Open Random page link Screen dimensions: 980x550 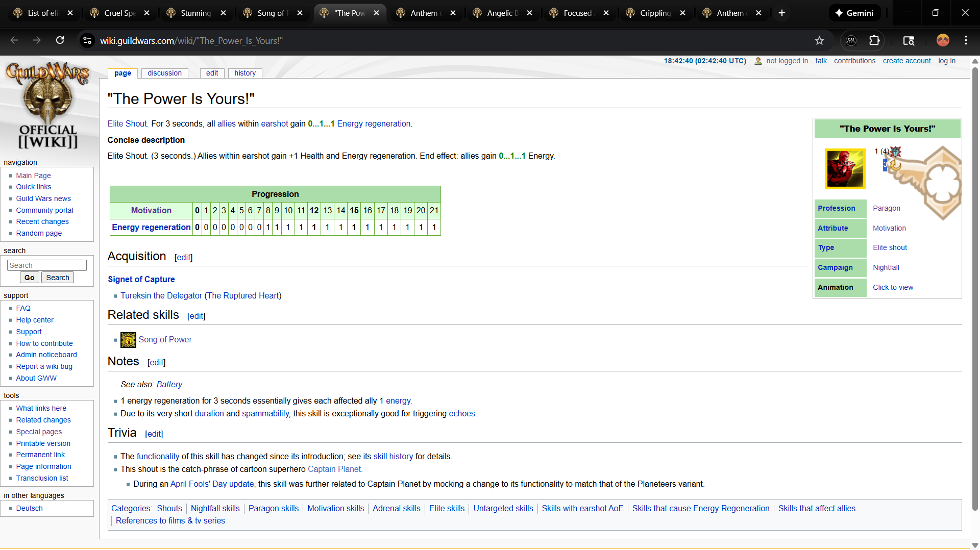[x=39, y=233]
